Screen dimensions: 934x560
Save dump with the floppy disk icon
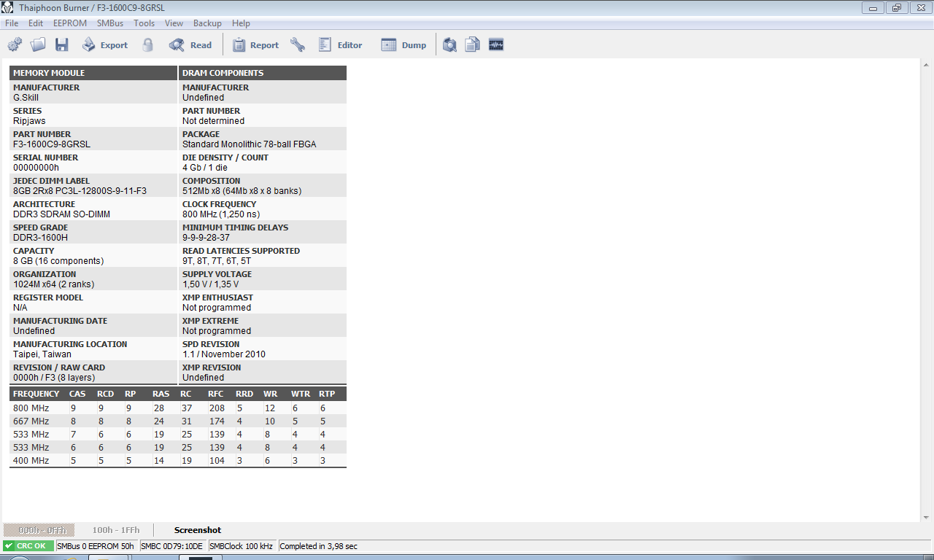62,45
